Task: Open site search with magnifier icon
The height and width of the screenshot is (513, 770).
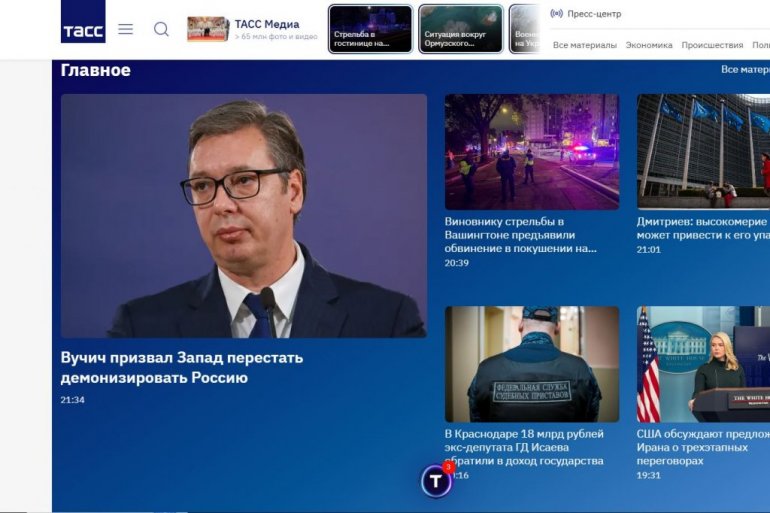Action: pyautogui.click(x=161, y=29)
